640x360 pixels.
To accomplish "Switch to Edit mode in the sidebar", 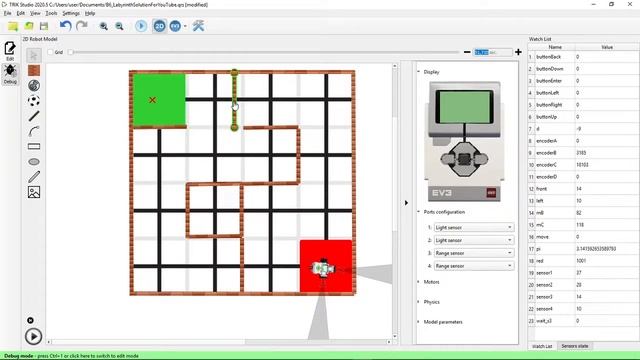I will [x=10, y=51].
